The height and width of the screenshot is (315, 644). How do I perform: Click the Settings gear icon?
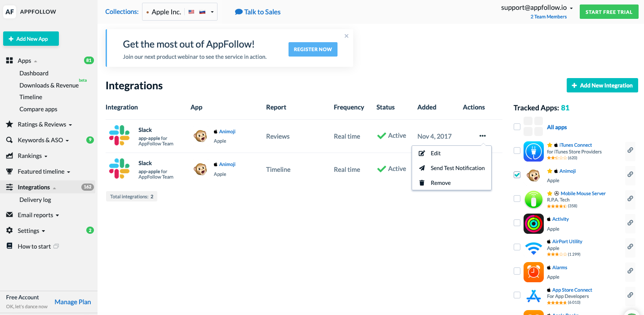tap(9, 231)
